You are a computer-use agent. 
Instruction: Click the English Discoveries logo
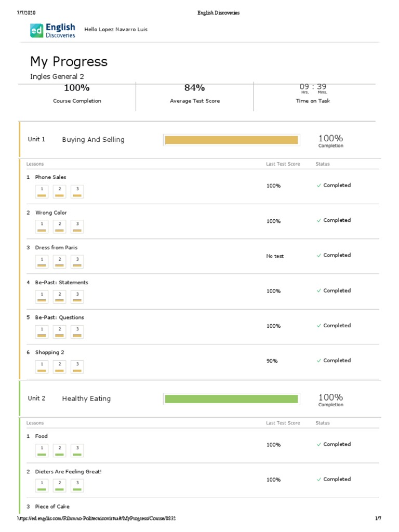[52, 30]
